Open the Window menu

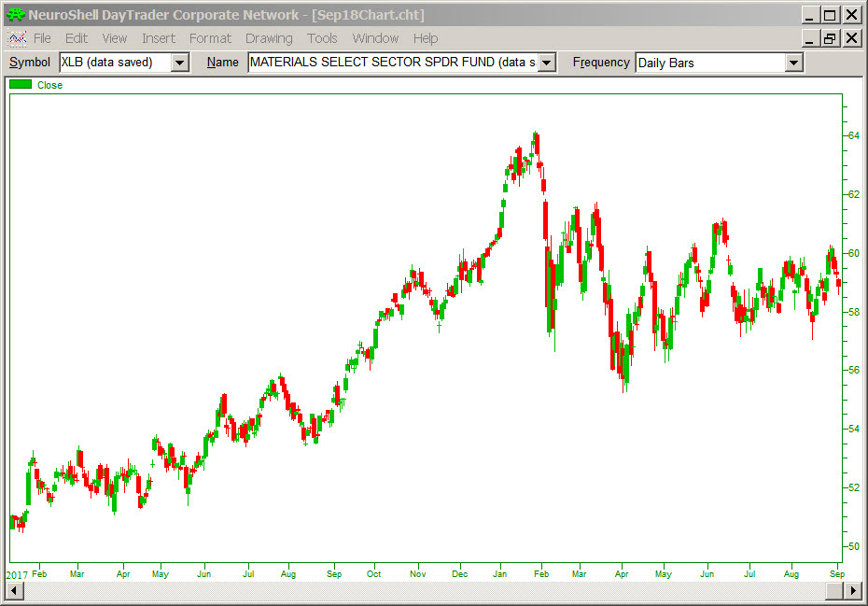click(x=375, y=38)
